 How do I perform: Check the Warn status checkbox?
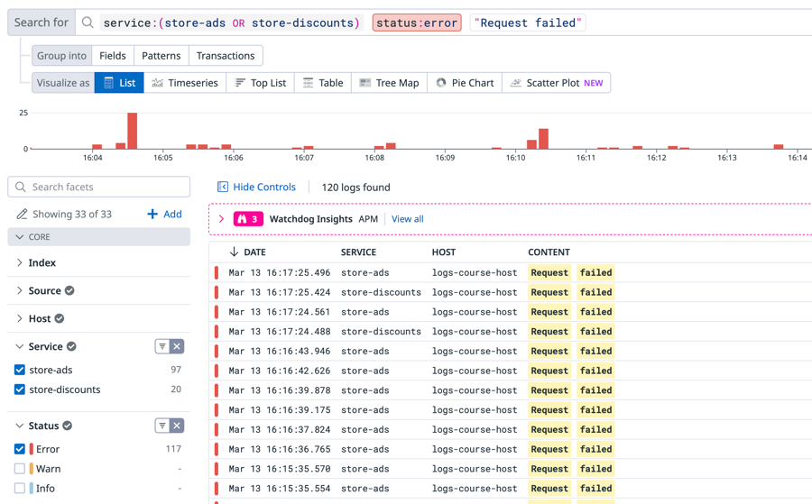pos(20,468)
